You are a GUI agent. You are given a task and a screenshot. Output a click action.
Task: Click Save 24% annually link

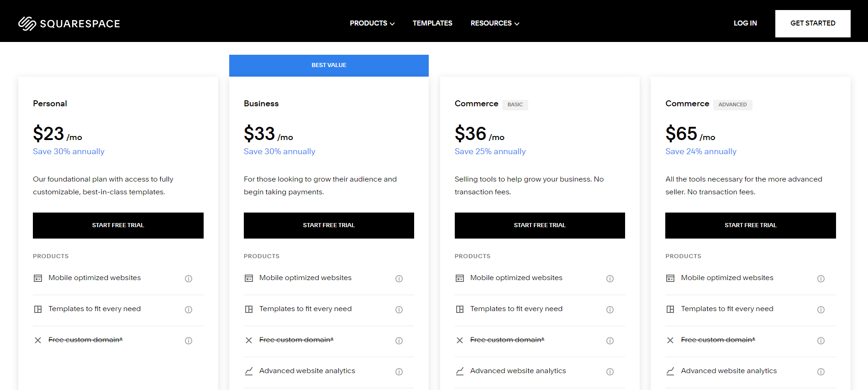701,151
